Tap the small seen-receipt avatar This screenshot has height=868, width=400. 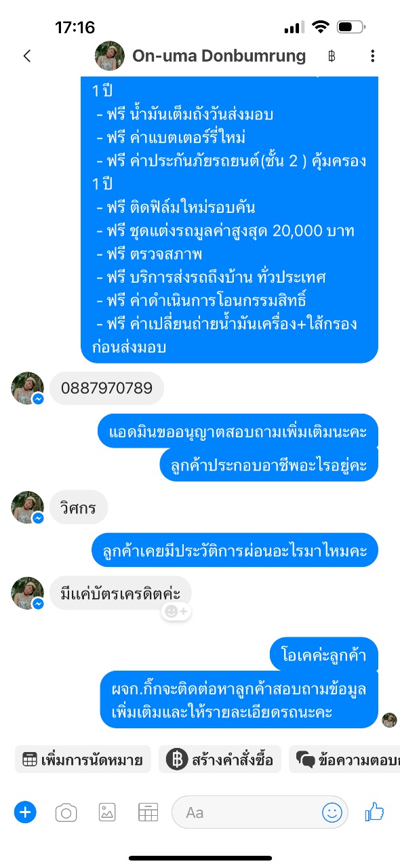(x=389, y=720)
